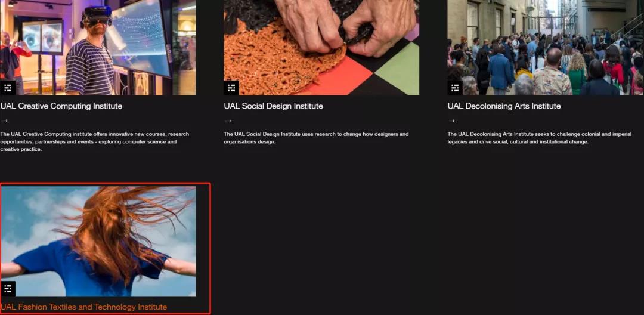Open the UAL Social Design Institute title link

273,106
